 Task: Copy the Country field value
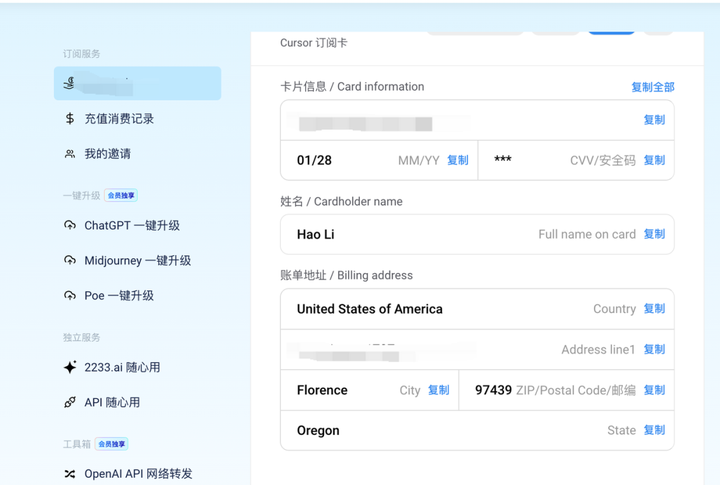[654, 308]
